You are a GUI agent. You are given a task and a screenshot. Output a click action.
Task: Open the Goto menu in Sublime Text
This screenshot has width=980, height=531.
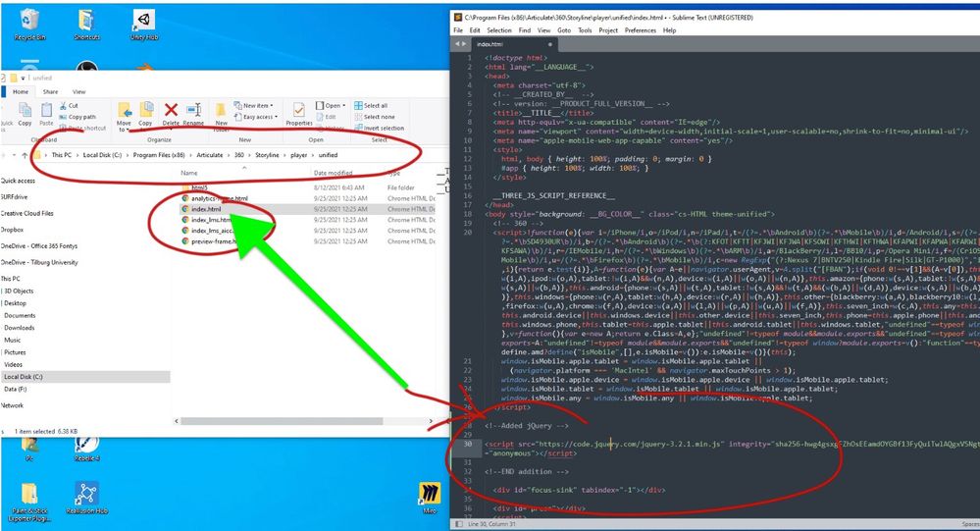pyautogui.click(x=564, y=30)
